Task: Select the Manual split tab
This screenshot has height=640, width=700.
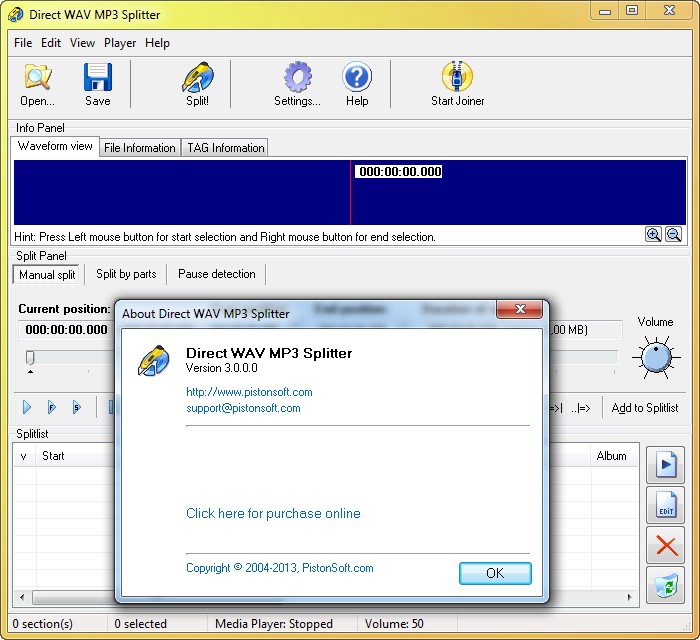Action: (47, 274)
